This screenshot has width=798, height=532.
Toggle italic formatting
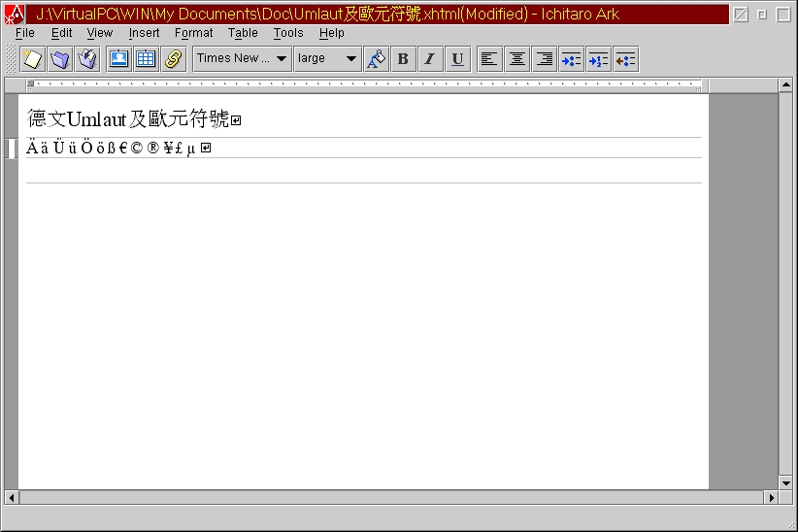pyautogui.click(x=431, y=59)
